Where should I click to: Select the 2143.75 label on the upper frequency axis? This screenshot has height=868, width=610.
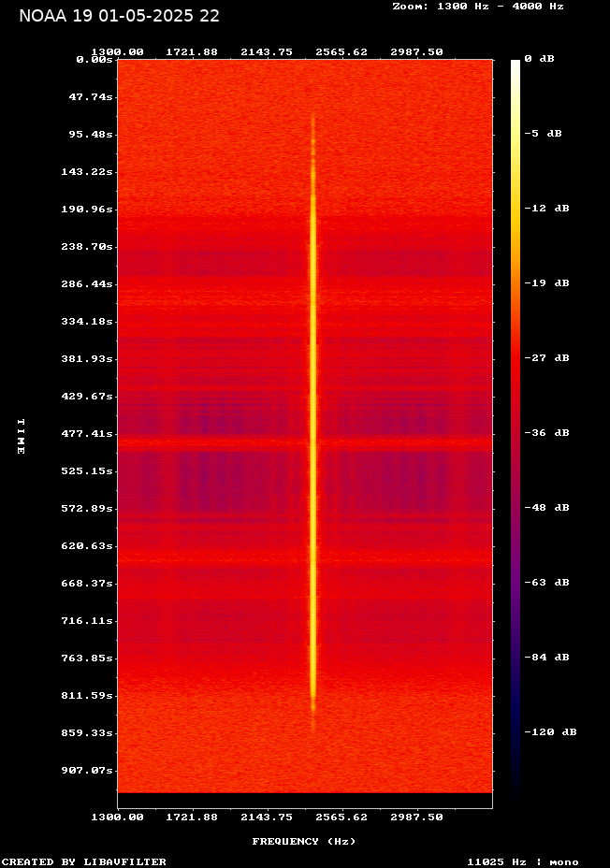coord(267,52)
